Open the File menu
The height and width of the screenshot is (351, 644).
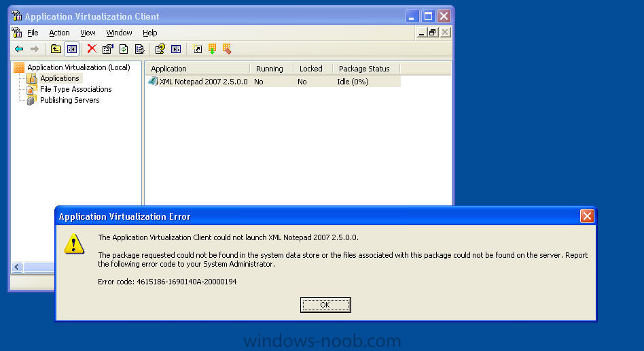click(33, 33)
